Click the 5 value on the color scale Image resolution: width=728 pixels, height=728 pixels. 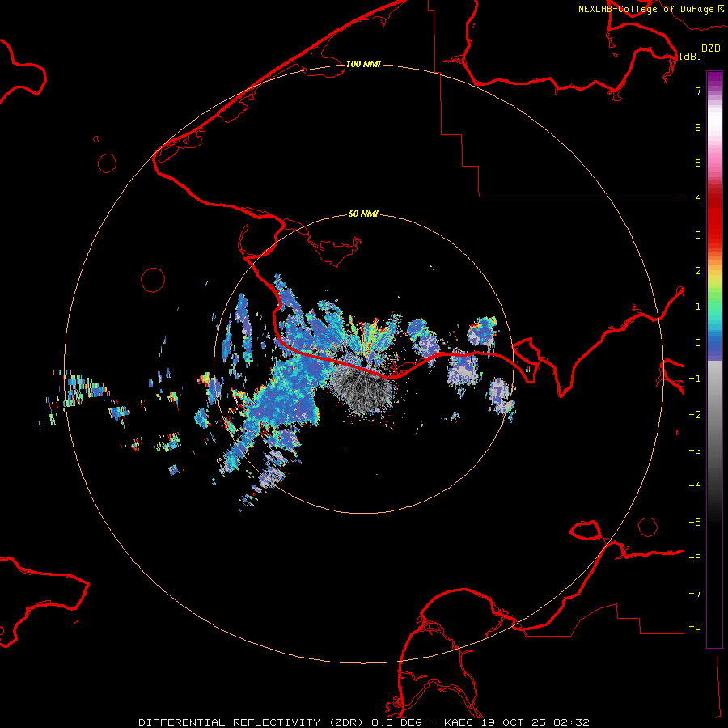[698, 163]
